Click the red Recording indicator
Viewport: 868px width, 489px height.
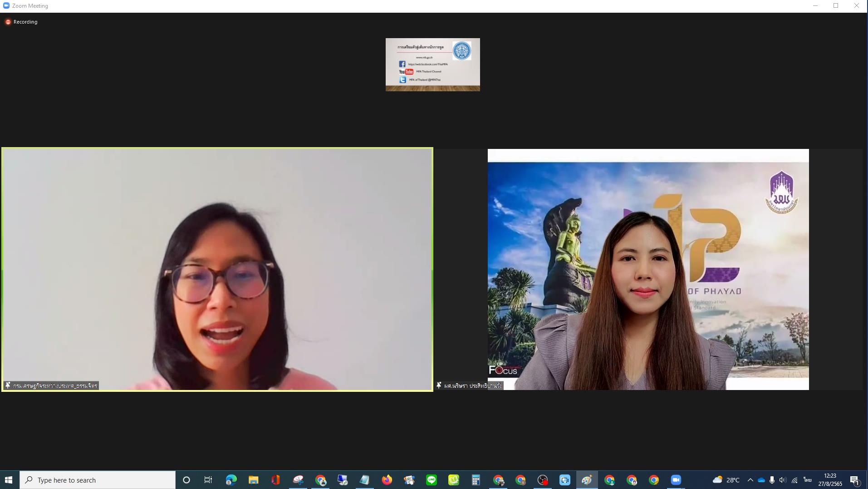click(x=8, y=22)
